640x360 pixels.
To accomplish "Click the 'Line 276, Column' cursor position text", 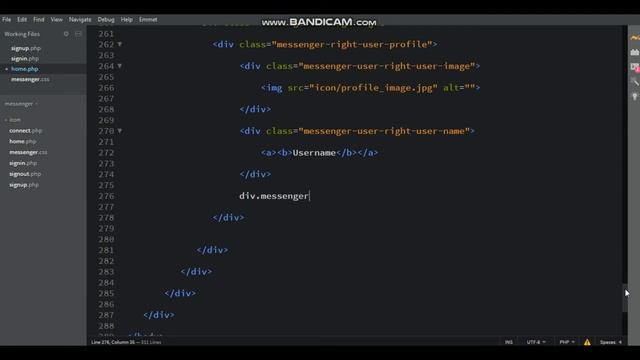I will (x=113, y=342).
